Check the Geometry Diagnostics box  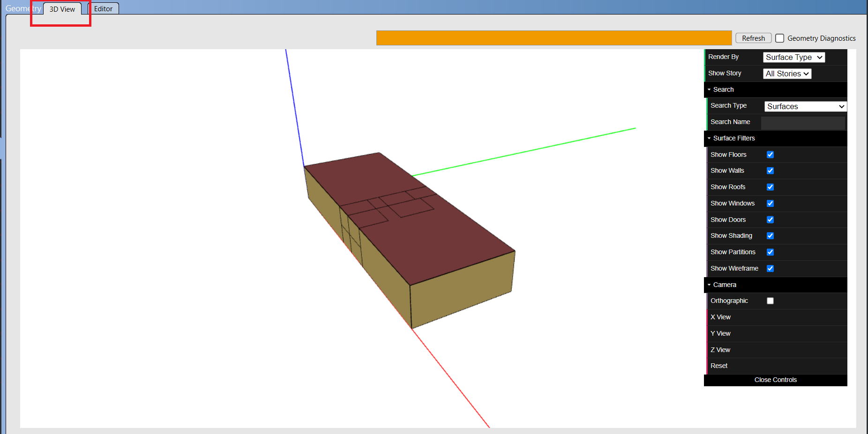(x=780, y=38)
